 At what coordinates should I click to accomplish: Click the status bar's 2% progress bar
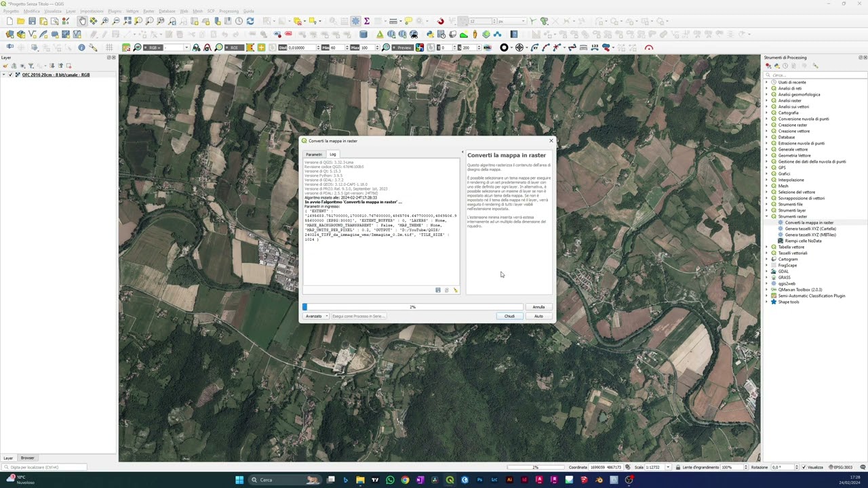click(535, 467)
